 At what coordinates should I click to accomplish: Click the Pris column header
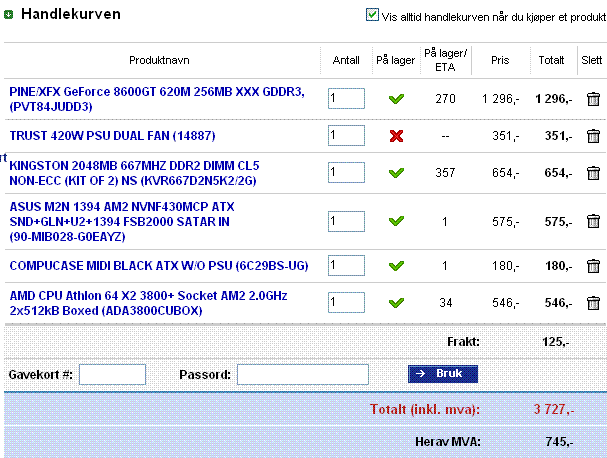pos(500,60)
